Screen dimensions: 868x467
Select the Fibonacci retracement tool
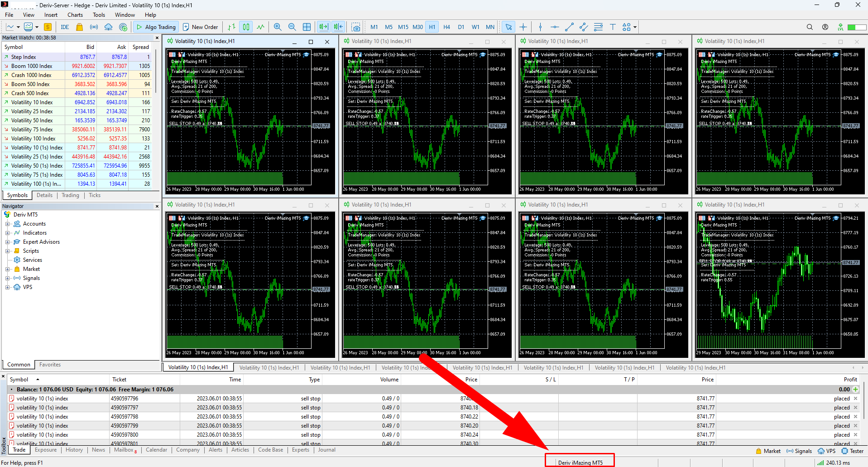pos(598,27)
